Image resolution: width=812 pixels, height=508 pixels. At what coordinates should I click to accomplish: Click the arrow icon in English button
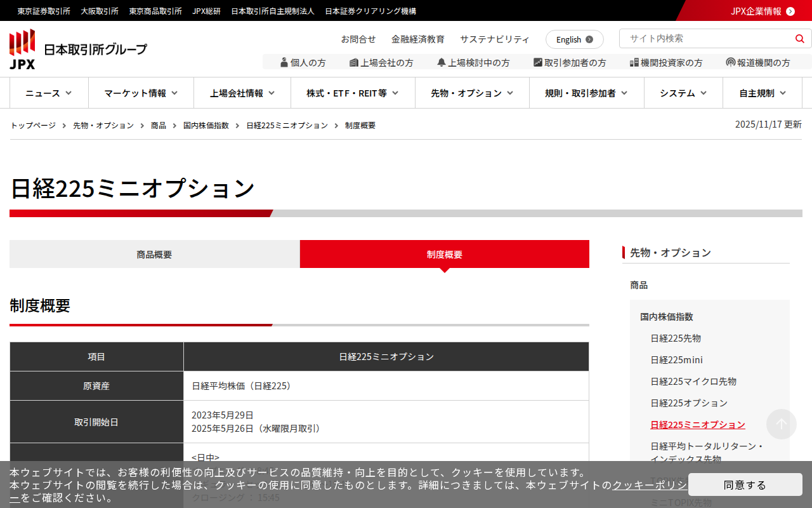589,39
